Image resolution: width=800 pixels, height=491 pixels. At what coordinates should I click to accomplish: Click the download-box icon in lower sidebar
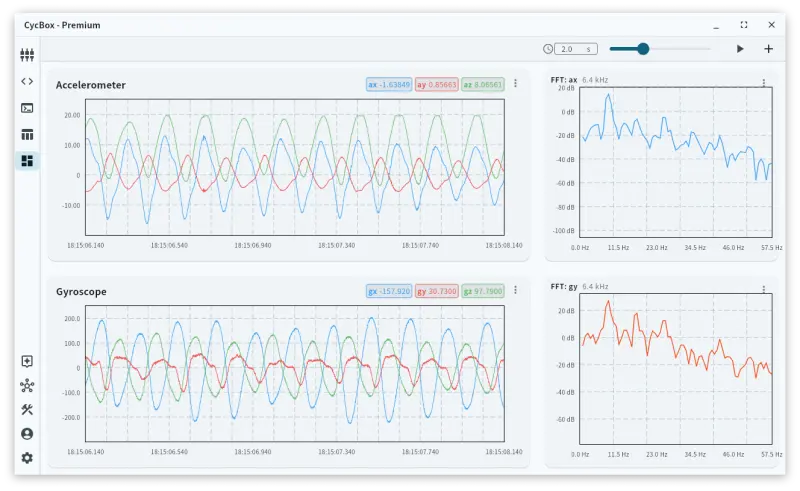click(x=27, y=362)
